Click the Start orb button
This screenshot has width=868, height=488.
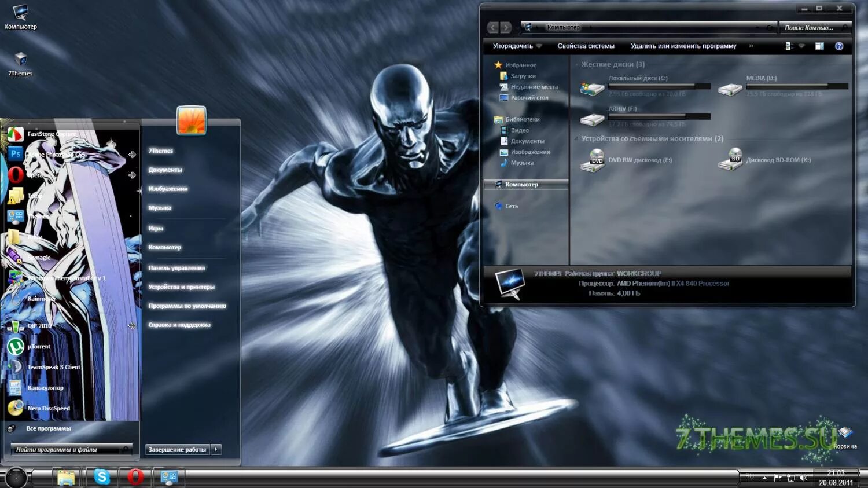[16, 478]
